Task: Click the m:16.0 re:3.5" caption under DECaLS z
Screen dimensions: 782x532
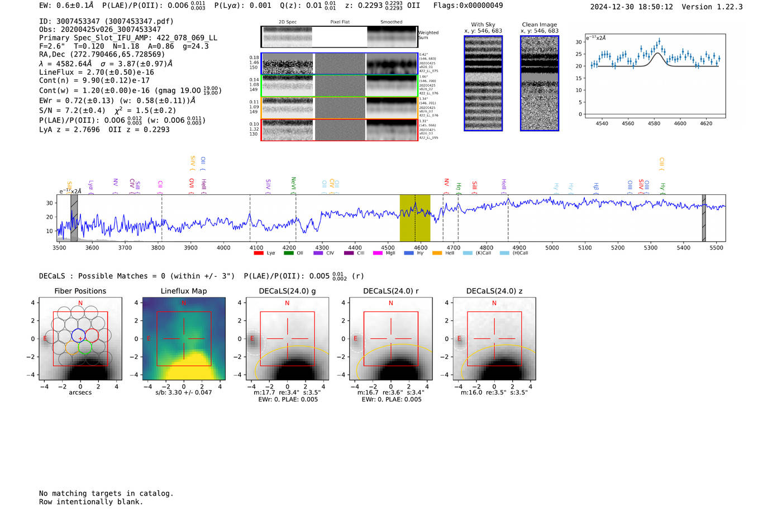Action: click(494, 392)
